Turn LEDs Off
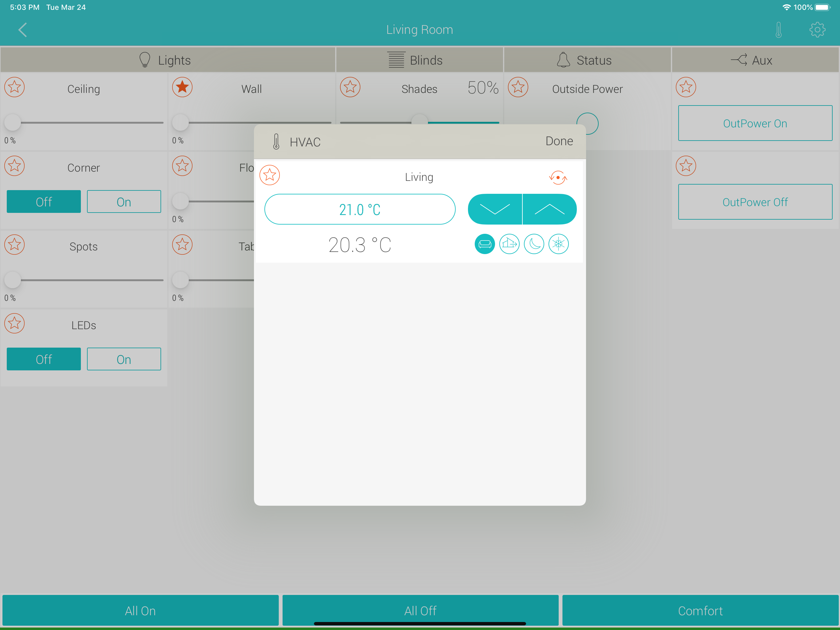The image size is (840, 630). 44,359
